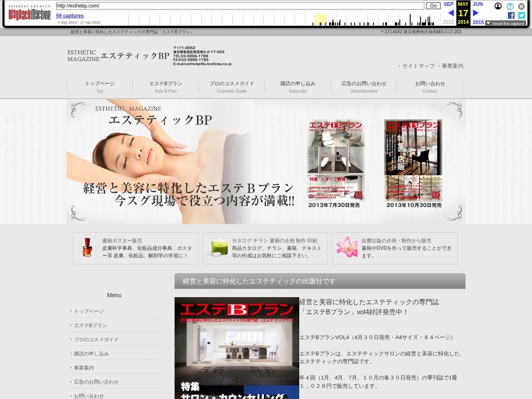
Task: Share capture on Twitter
Action: tap(521, 15)
